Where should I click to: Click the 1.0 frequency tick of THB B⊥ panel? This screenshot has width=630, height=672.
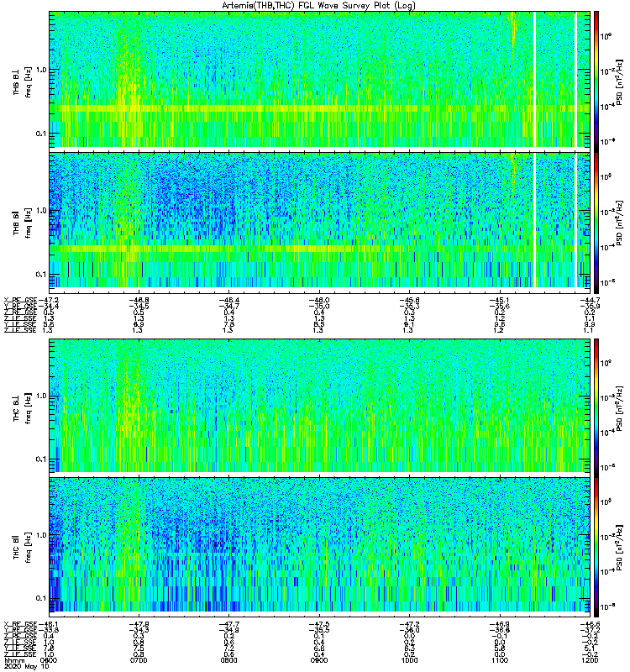point(41,70)
